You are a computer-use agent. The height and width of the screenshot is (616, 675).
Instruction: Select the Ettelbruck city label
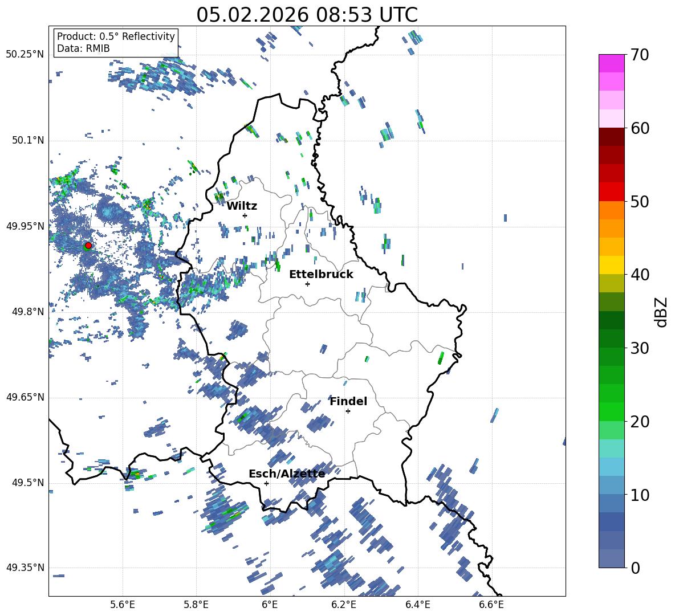(321, 274)
